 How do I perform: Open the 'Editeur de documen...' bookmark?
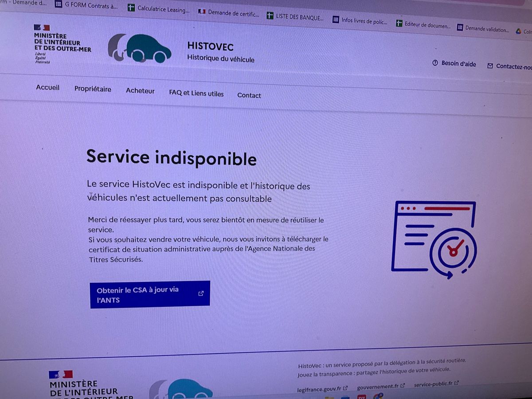click(x=423, y=24)
